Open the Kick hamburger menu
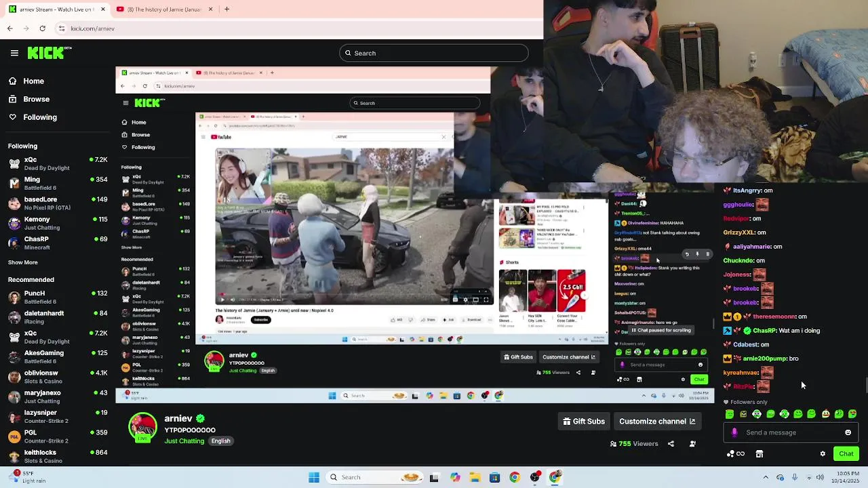The height and width of the screenshot is (488, 868). click(14, 53)
